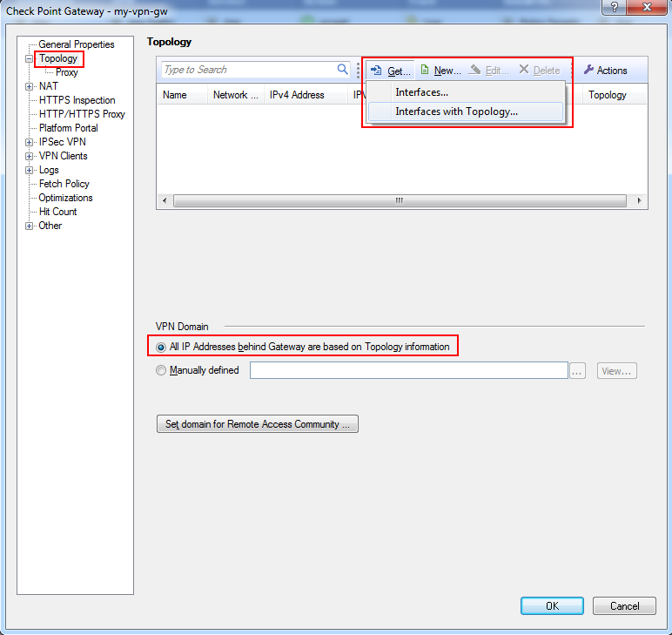Open HTTPS Inspection page
The height and width of the screenshot is (635, 672).
(x=77, y=100)
